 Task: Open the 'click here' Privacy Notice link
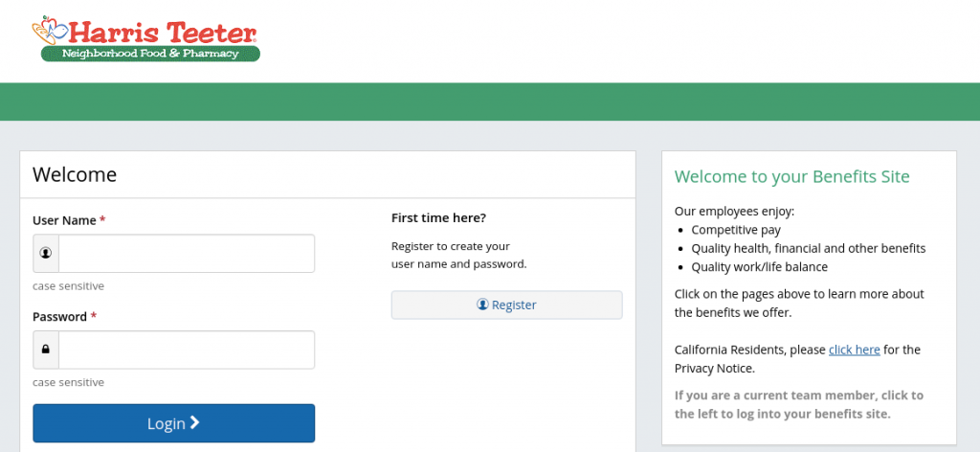(x=854, y=350)
